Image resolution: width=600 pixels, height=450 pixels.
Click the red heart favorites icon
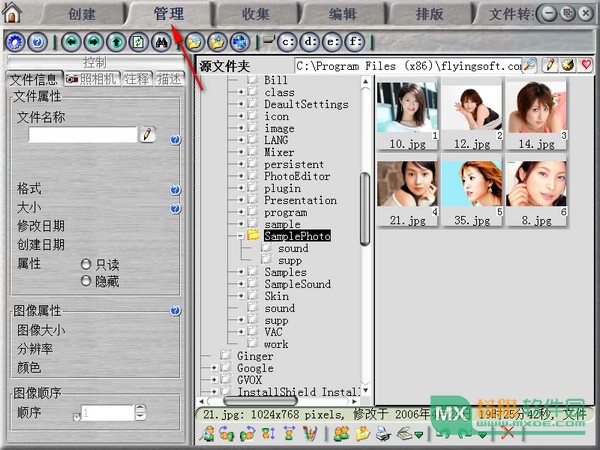click(586, 65)
